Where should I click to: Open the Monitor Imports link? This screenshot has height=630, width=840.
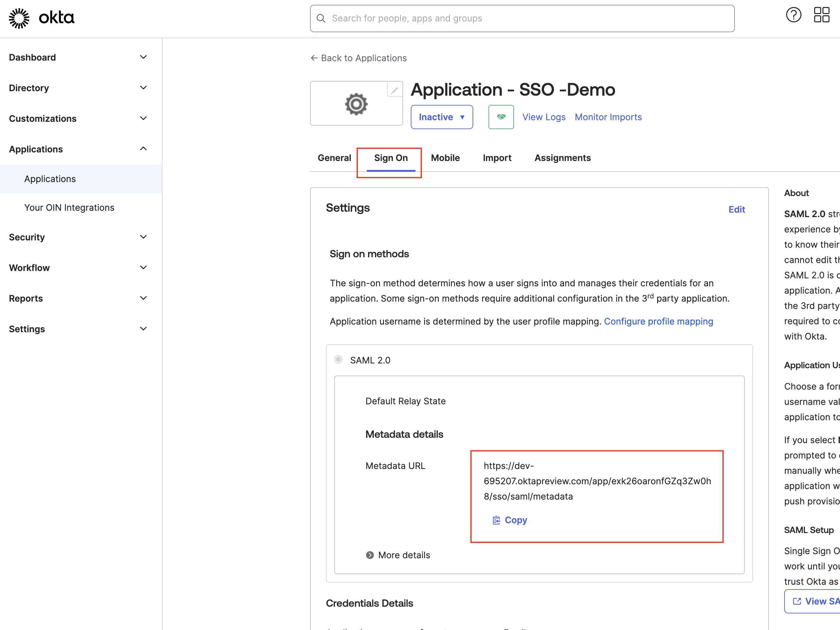608,117
